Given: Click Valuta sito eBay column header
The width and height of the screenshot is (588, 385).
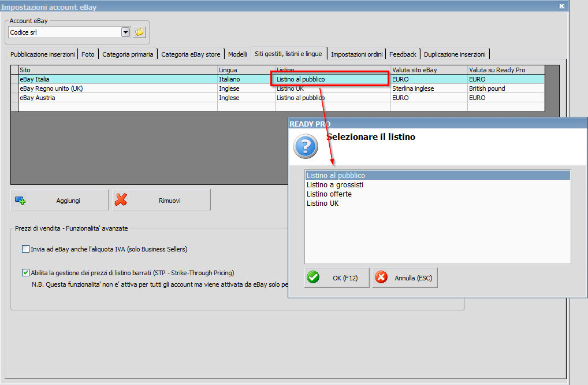Looking at the screenshot, I should [x=429, y=70].
